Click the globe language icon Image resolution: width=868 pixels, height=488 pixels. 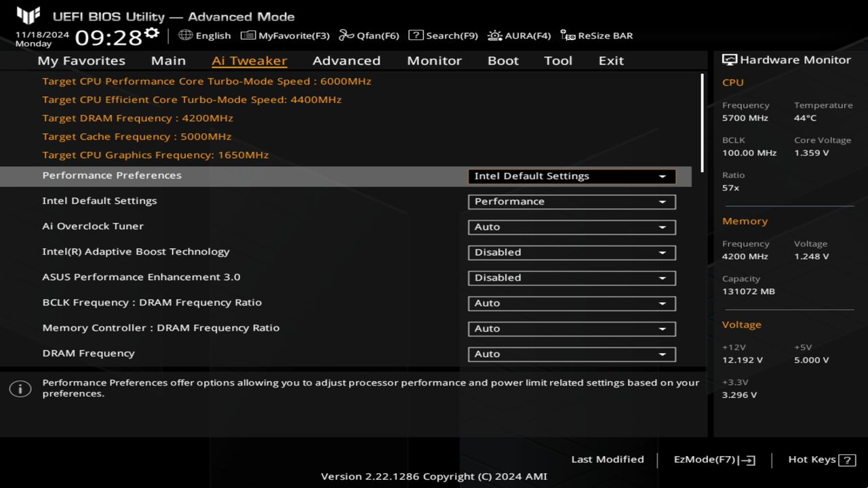click(185, 35)
